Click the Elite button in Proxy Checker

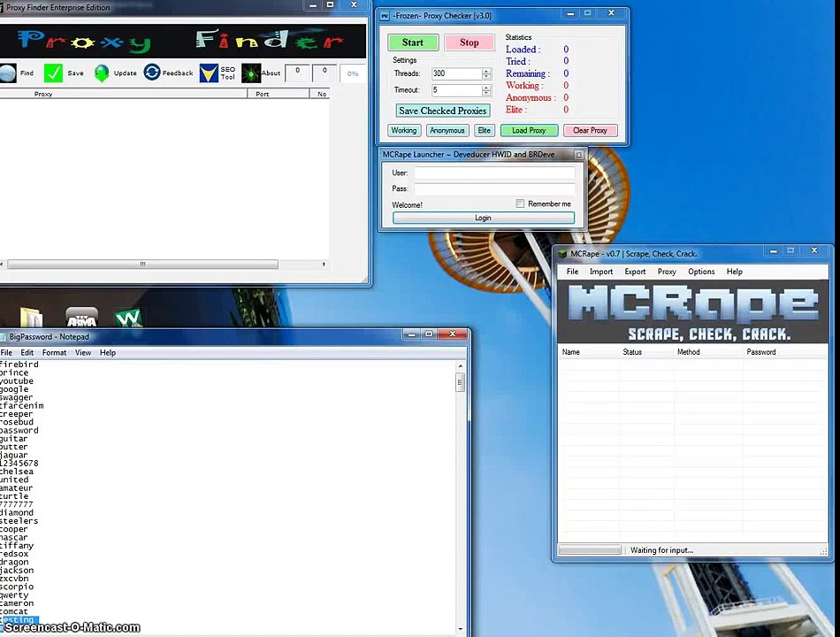485,130
